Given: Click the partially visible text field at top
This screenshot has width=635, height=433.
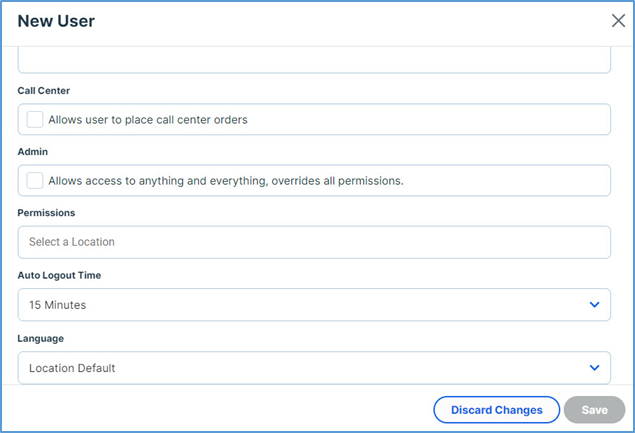Looking at the screenshot, I should [314, 59].
